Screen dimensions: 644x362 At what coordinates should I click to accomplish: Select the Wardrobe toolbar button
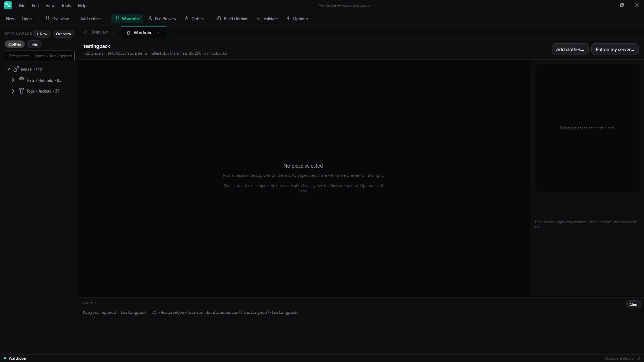click(x=127, y=19)
